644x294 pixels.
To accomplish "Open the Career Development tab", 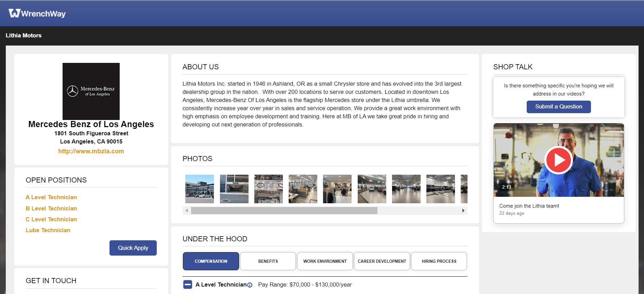I will pos(382,261).
